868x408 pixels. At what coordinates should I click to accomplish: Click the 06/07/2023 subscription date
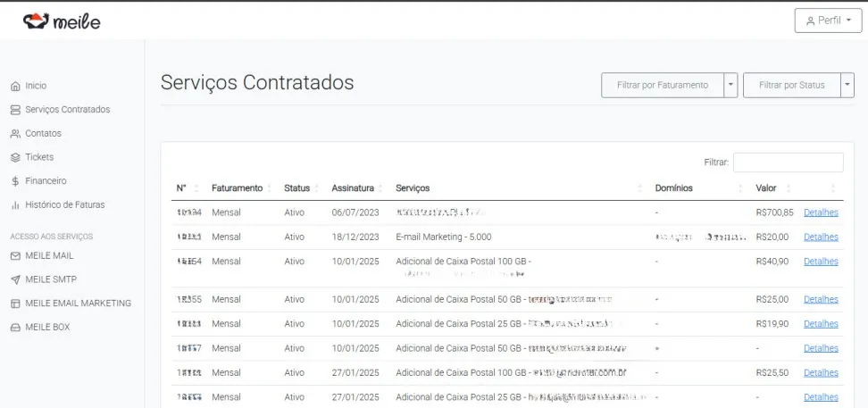point(355,212)
